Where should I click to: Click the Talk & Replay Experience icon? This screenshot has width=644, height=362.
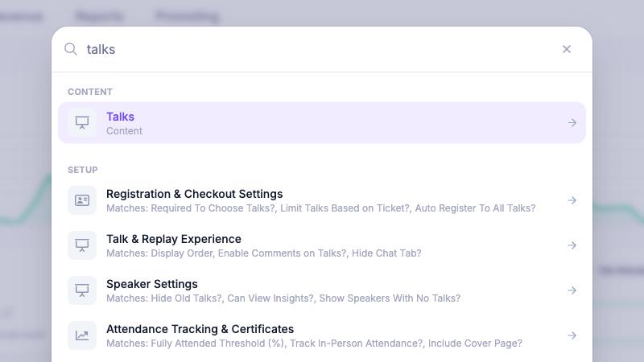[x=82, y=245]
